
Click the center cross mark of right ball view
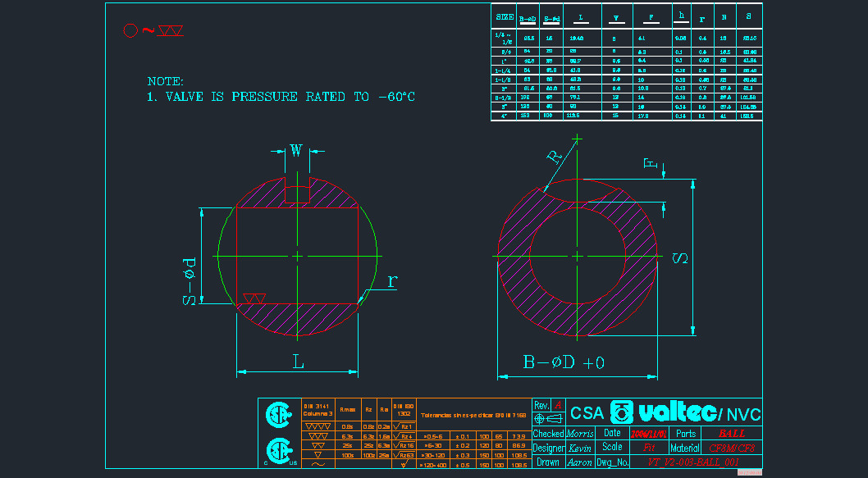pyautogui.click(x=578, y=257)
